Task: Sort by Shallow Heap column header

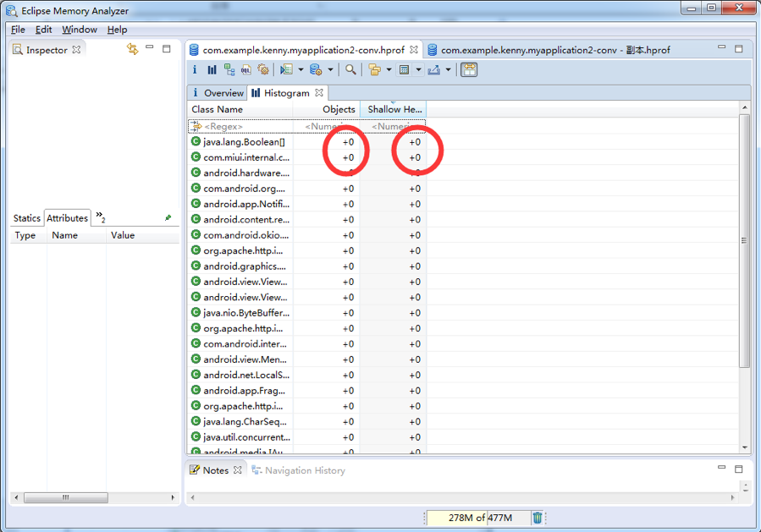Action: pyautogui.click(x=393, y=109)
